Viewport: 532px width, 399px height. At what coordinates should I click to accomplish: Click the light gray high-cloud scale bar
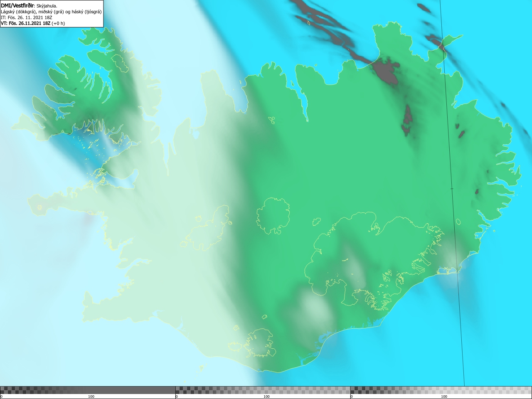pyautogui.click(x=441, y=390)
